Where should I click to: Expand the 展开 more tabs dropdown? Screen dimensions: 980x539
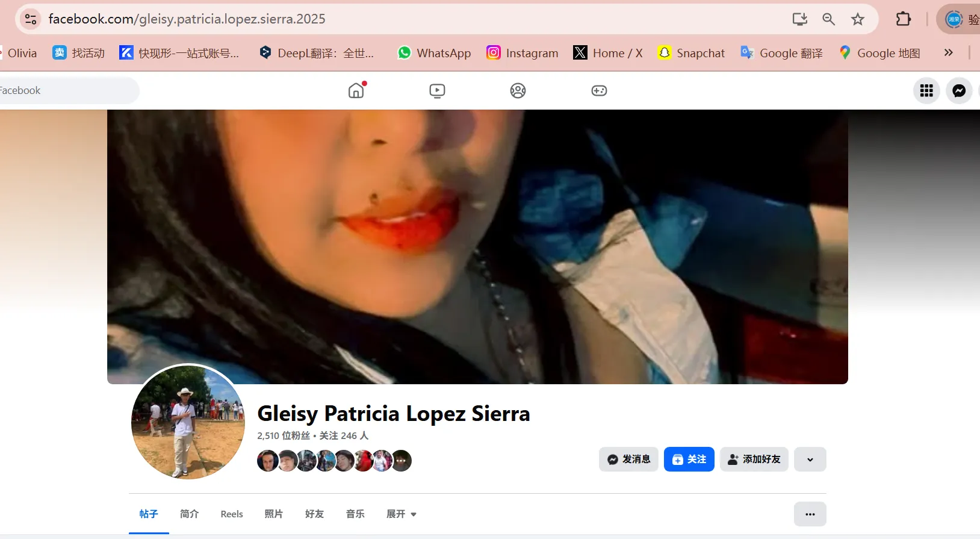[x=402, y=514]
